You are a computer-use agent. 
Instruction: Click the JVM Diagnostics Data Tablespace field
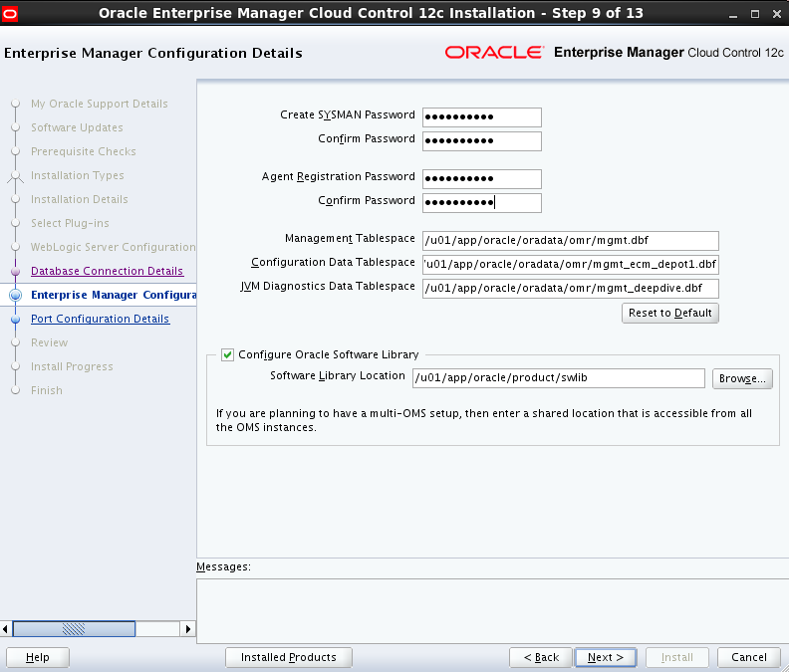click(570, 289)
